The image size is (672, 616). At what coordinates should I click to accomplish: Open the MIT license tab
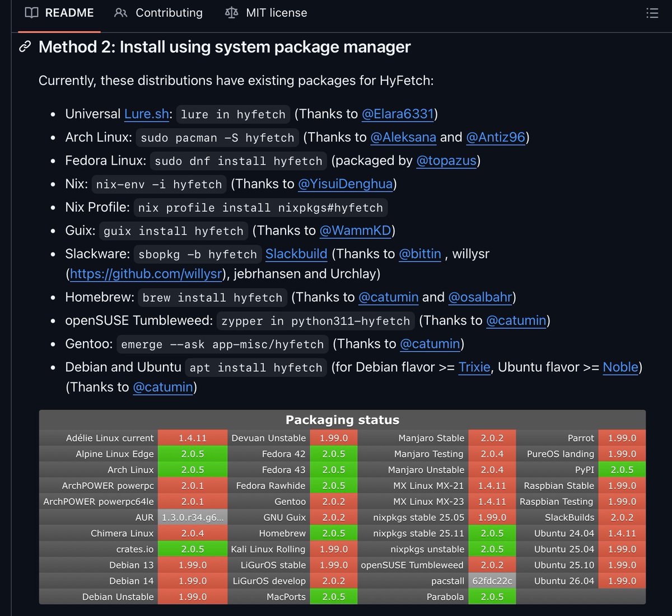266,13
